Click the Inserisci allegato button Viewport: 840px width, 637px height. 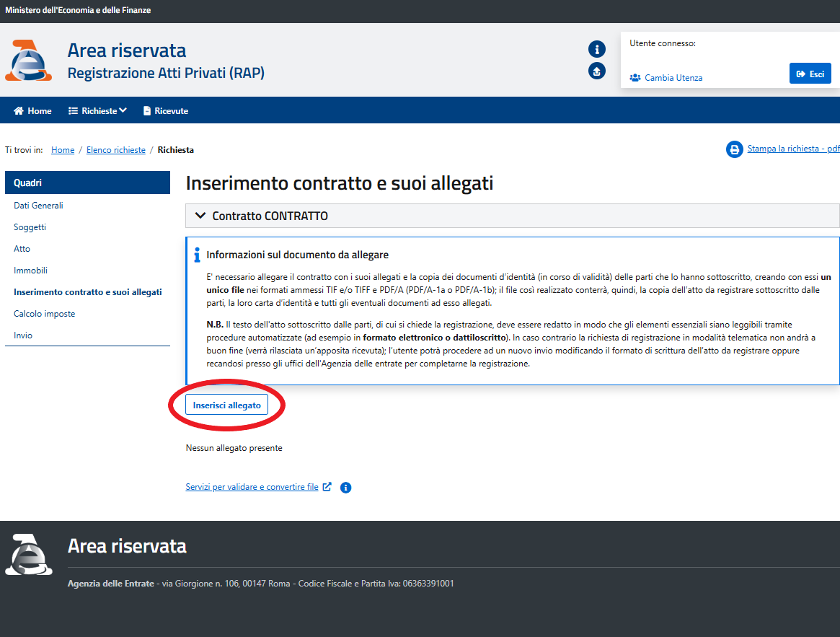coord(226,405)
